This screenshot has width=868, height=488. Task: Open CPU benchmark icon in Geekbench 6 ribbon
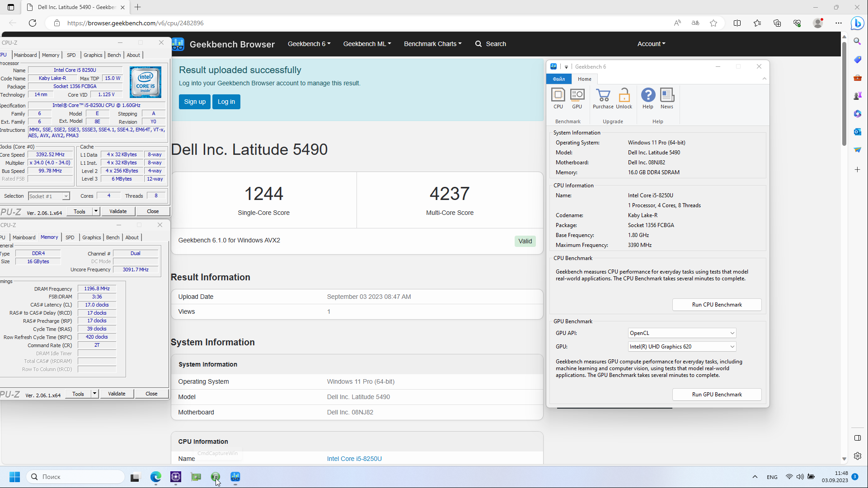(558, 98)
